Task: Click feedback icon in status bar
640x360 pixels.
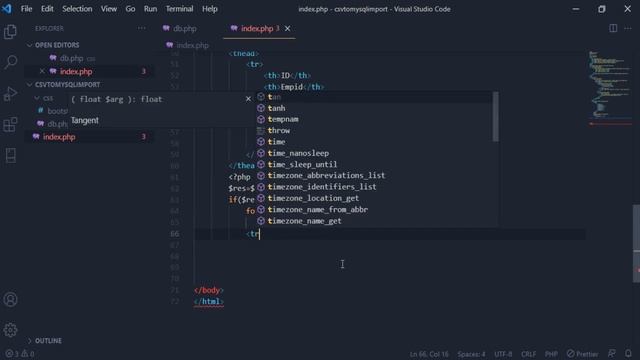Action: [x=611, y=353]
